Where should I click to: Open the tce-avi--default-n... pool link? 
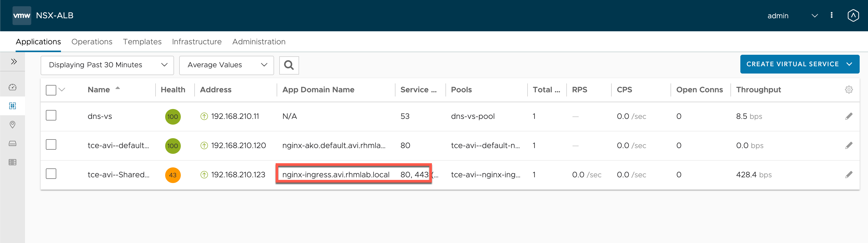point(486,145)
